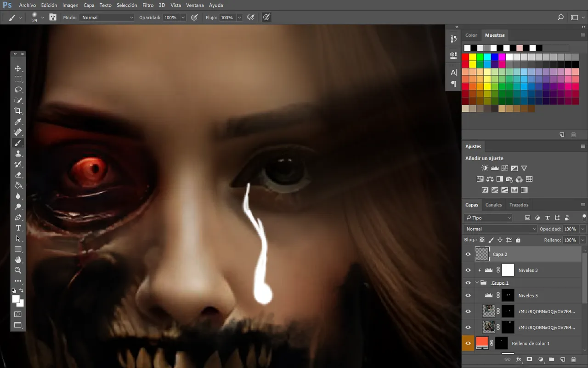Open the brush preset picker arrow
588x368 pixels.
click(x=43, y=17)
